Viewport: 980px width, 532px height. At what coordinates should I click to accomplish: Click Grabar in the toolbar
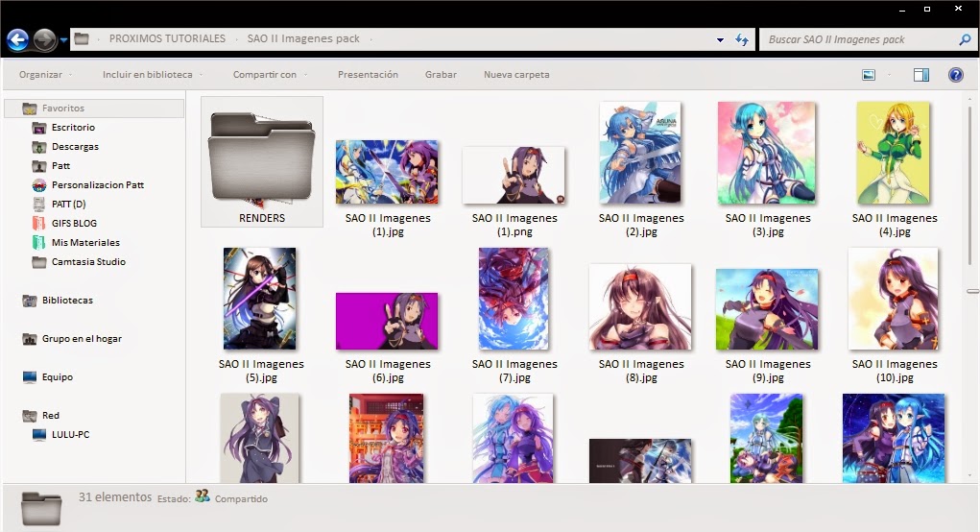[441, 74]
